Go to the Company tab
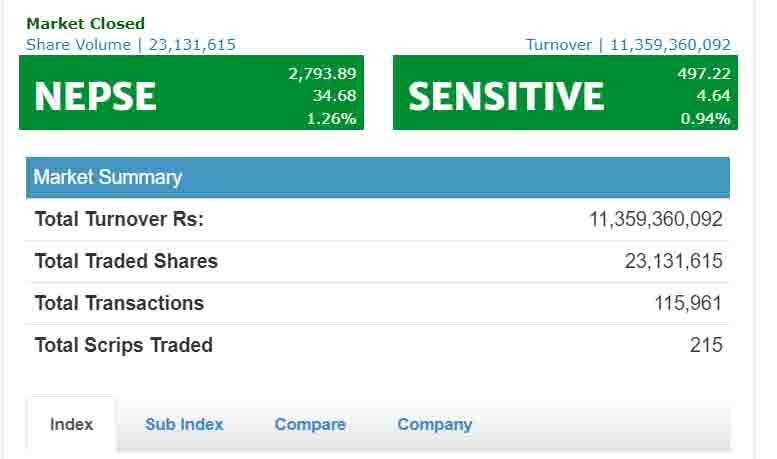This screenshot has height=459, width=777. (434, 424)
